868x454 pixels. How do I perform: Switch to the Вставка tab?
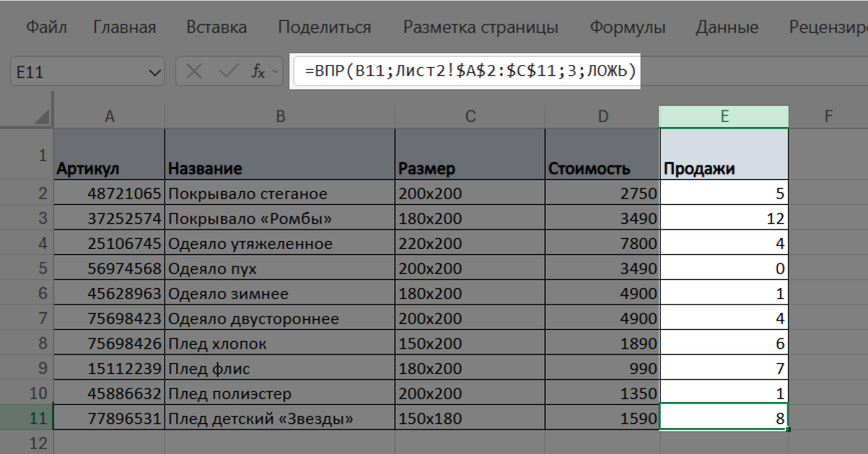point(216,27)
